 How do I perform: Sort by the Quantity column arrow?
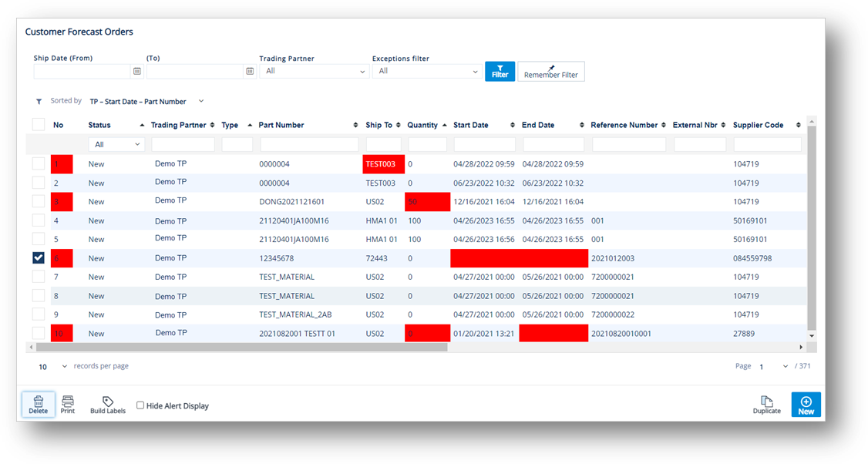point(445,125)
